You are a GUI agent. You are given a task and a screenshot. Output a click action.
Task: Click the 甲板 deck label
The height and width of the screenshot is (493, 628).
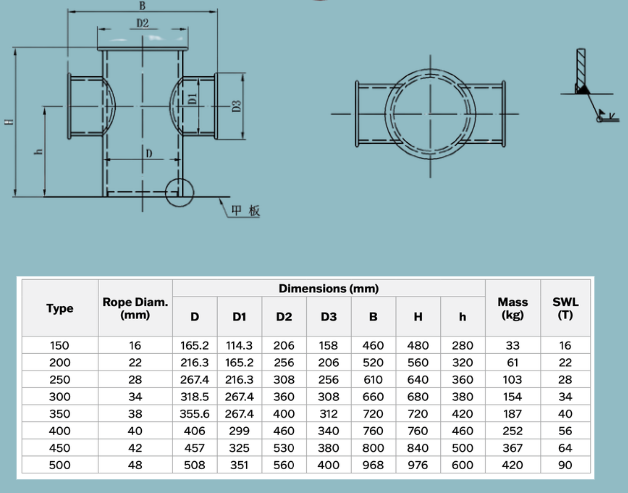[244, 210]
